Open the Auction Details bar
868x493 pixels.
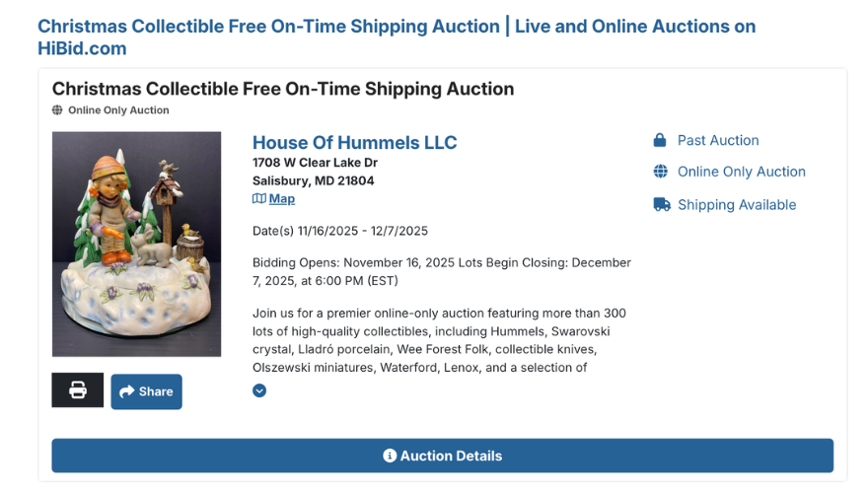[442, 456]
